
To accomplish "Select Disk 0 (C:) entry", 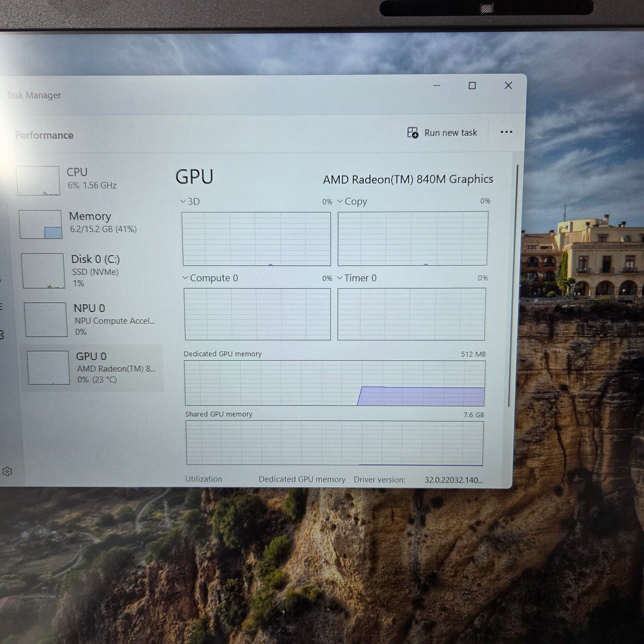I will [92, 271].
